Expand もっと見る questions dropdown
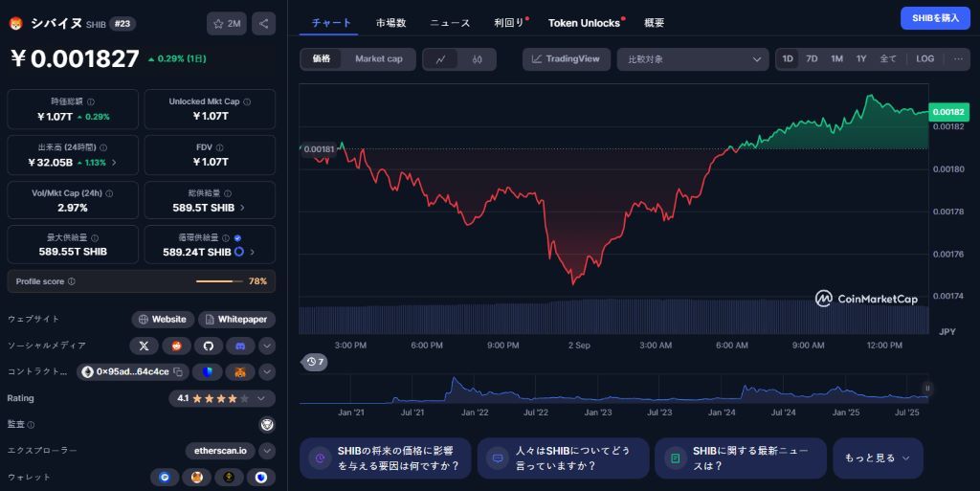This screenshot has height=491, width=980. coord(878,458)
